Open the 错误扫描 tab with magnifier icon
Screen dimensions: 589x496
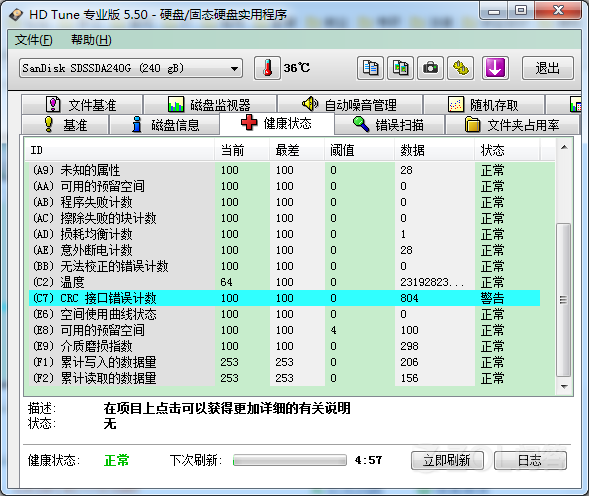[x=389, y=124]
